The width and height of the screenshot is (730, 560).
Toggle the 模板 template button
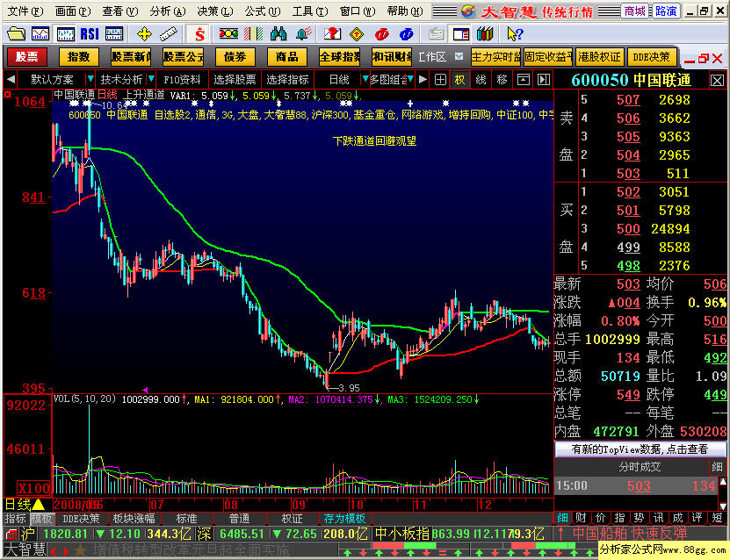41,518
